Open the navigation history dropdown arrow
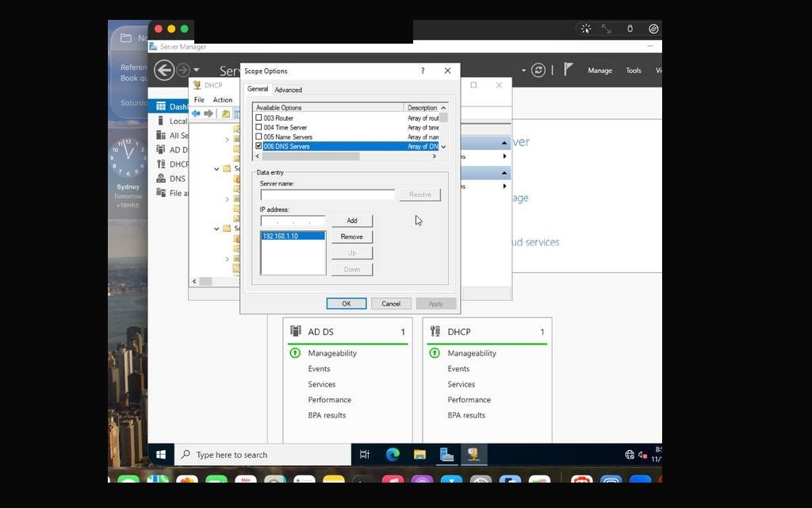Viewport: 812px width, 508px height. 197,70
